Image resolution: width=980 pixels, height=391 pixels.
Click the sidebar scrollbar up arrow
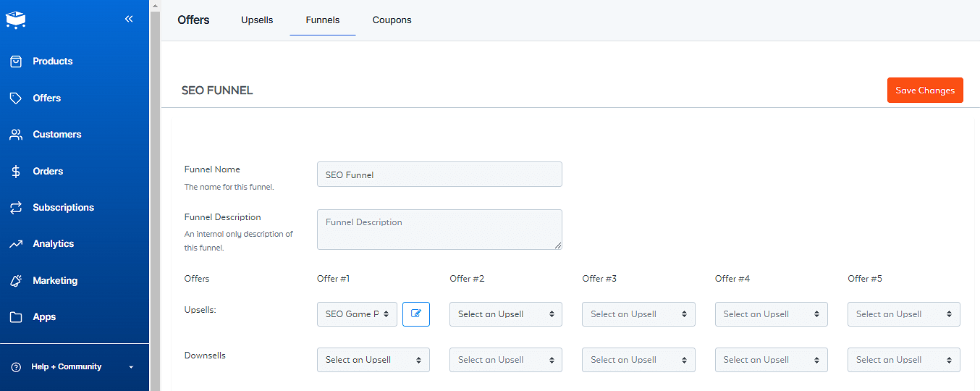tap(155, 5)
